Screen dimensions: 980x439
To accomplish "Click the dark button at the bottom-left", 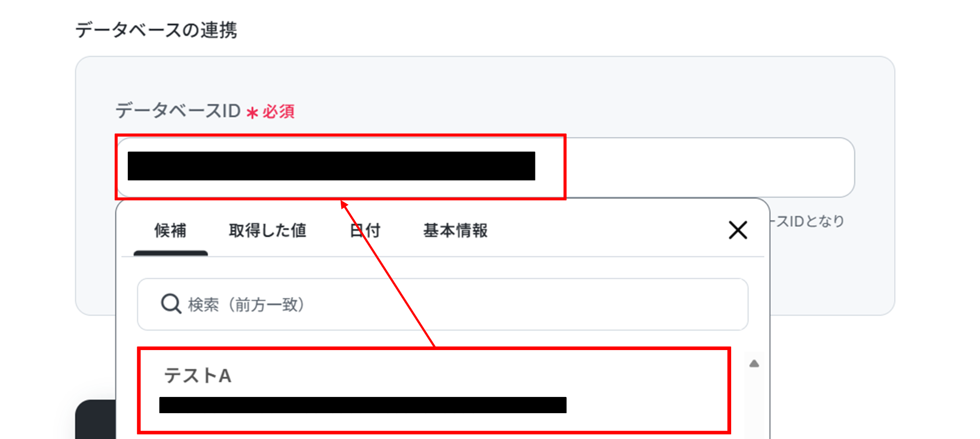I will 96,419.
